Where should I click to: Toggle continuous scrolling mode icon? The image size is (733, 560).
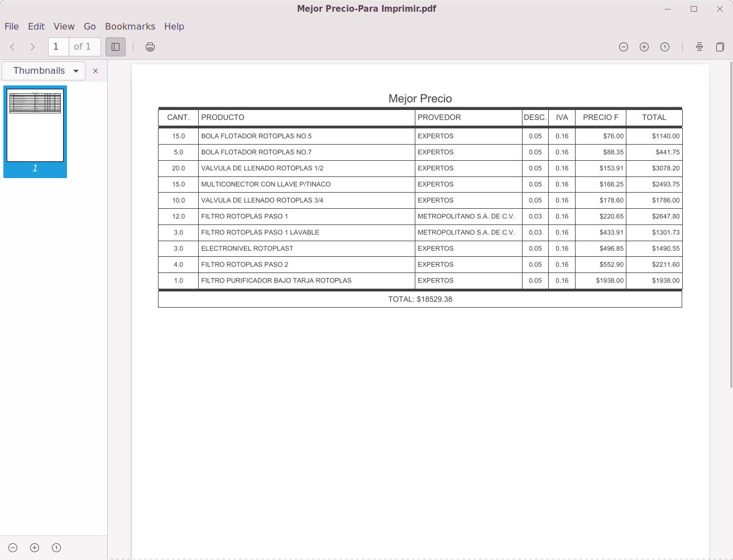700,47
